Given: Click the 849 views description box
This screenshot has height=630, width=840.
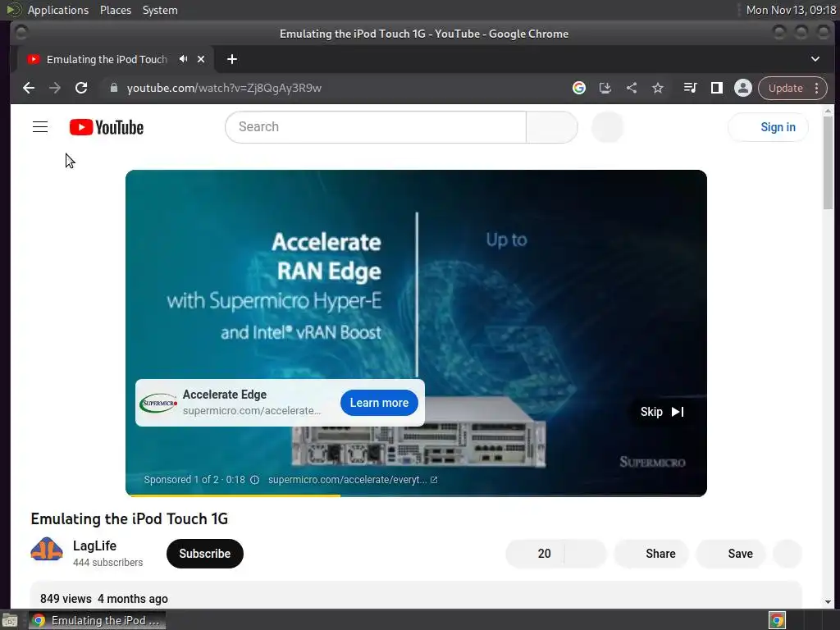Looking at the screenshot, I should point(416,595).
